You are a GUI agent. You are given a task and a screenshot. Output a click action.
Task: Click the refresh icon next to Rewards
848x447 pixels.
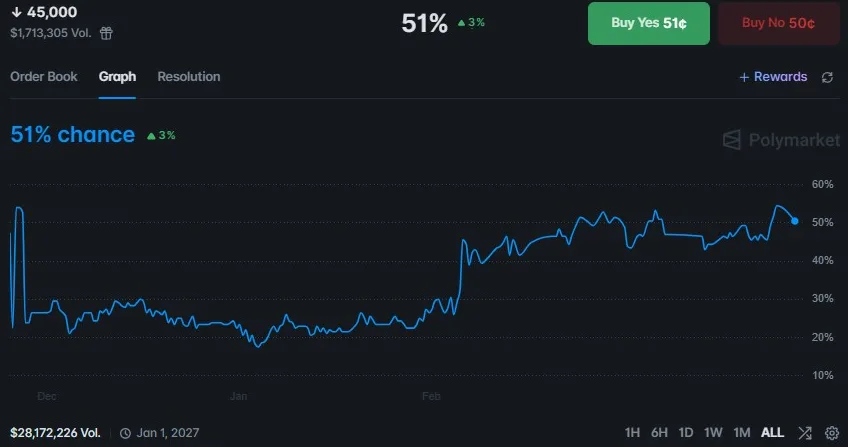pos(827,77)
